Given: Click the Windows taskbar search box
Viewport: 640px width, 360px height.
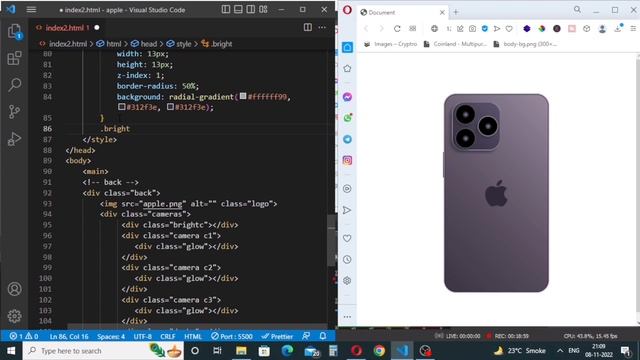Looking at the screenshot, I should pos(103,351).
